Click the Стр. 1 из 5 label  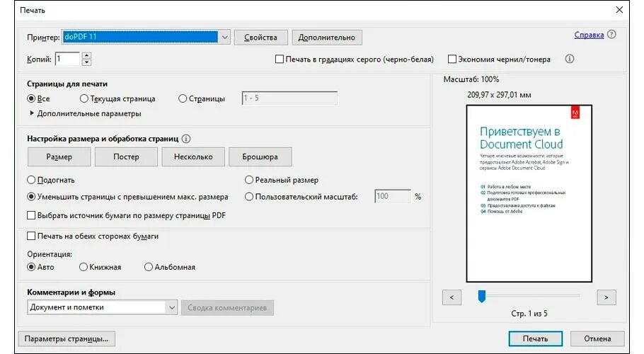[x=529, y=314]
